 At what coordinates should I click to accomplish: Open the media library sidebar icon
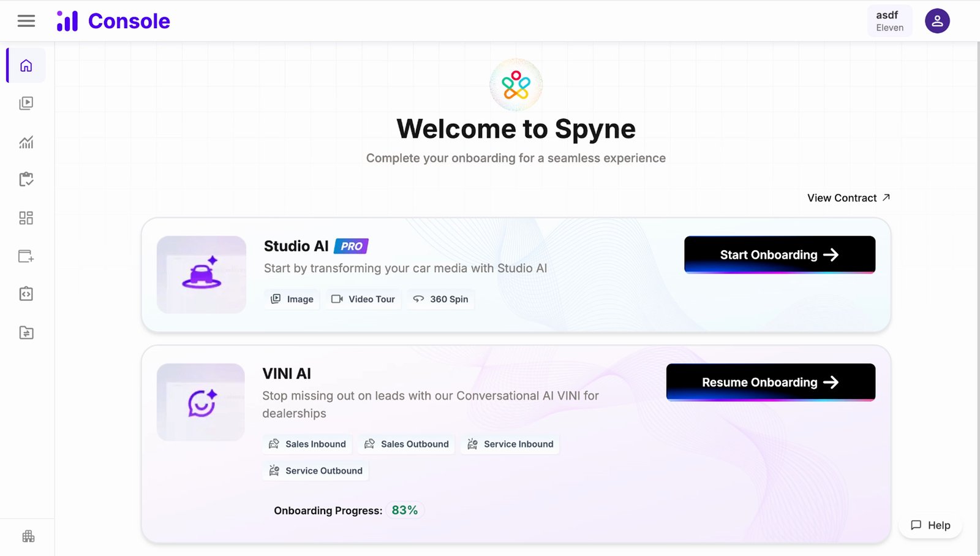click(26, 103)
